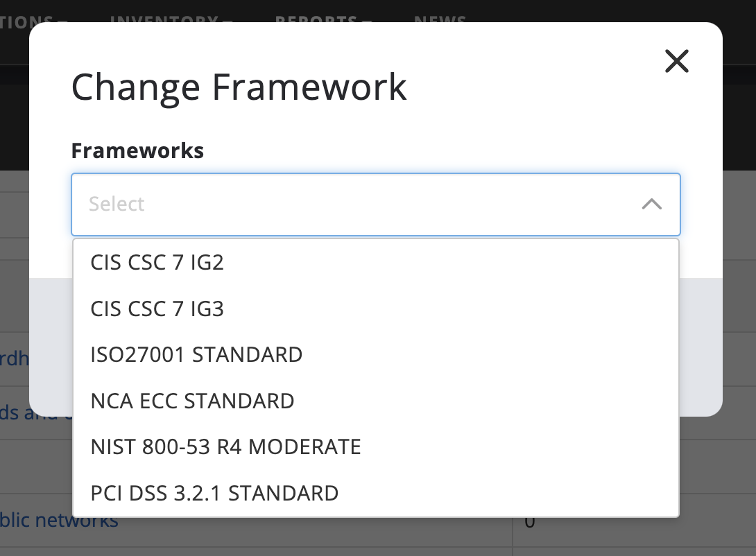This screenshot has height=556, width=756.
Task: Select CIS CSC 7 IG3 option
Action: (x=157, y=309)
